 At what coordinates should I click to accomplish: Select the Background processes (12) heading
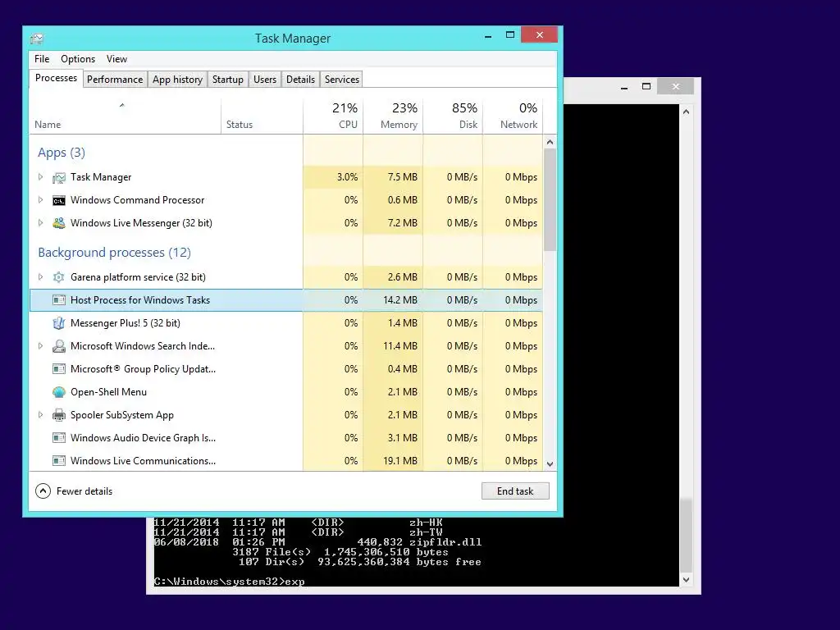coord(114,253)
